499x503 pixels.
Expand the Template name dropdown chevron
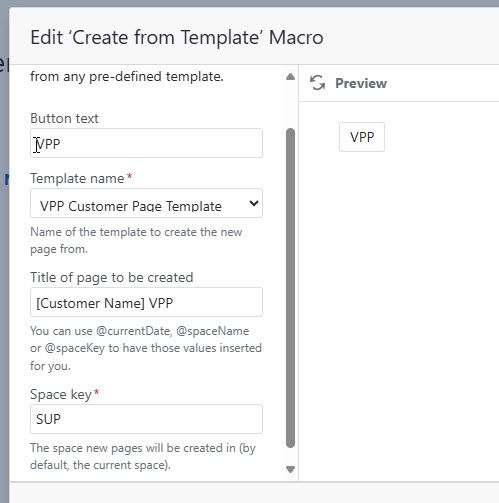coord(254,203)
